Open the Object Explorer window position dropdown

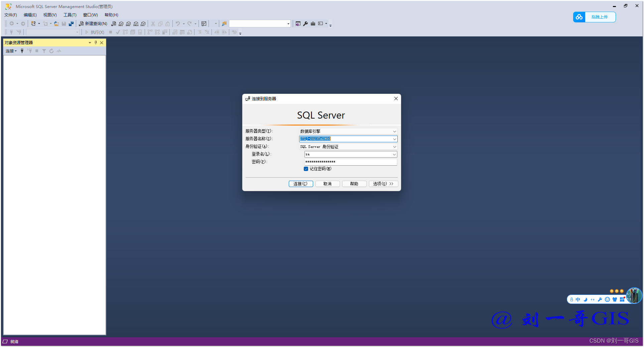click(90, 43)
